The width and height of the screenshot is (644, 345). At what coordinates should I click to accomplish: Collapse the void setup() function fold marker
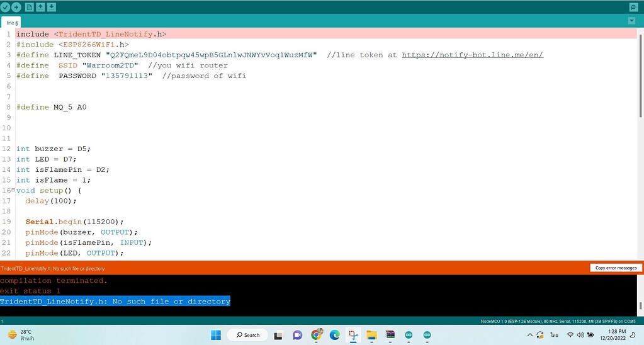[x=13, y=190]
